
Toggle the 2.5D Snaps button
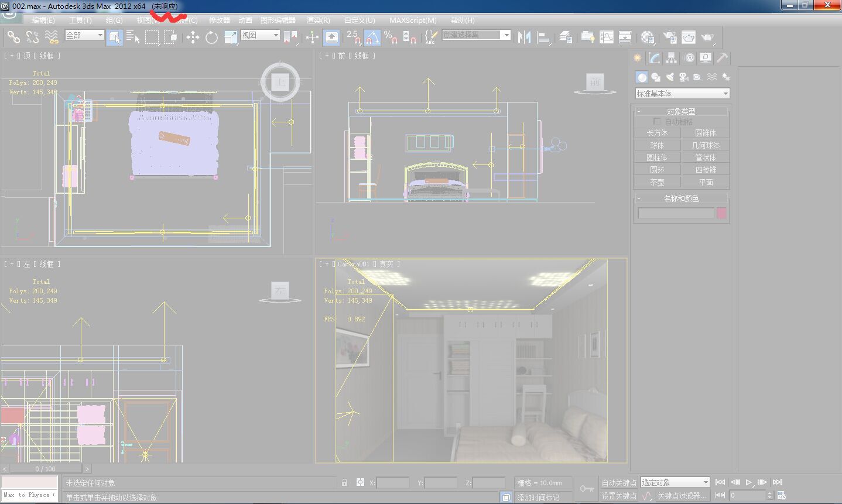tap(353, 37)
